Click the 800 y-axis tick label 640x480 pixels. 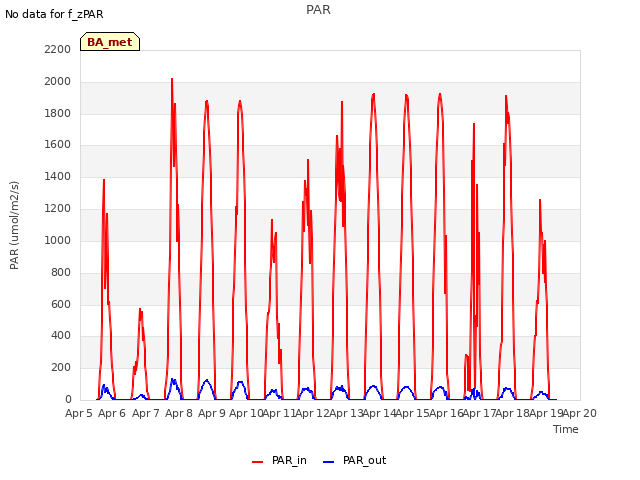point(61,272)
